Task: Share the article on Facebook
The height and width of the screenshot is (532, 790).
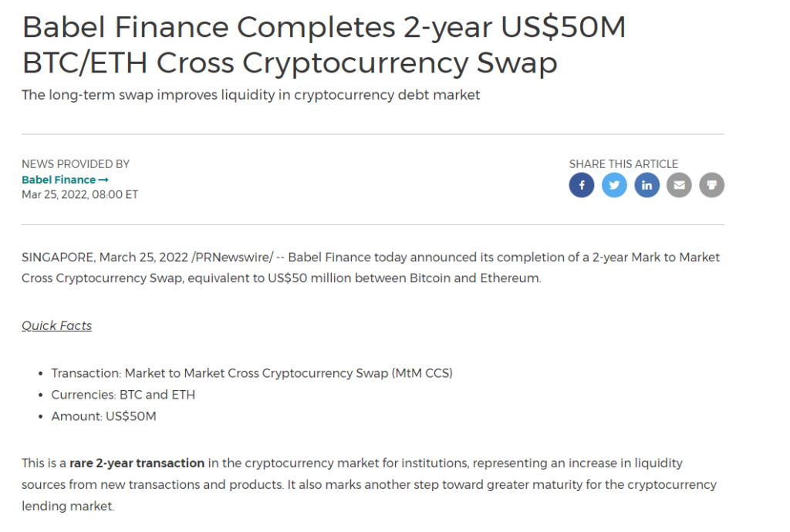Action: (582, 185)
